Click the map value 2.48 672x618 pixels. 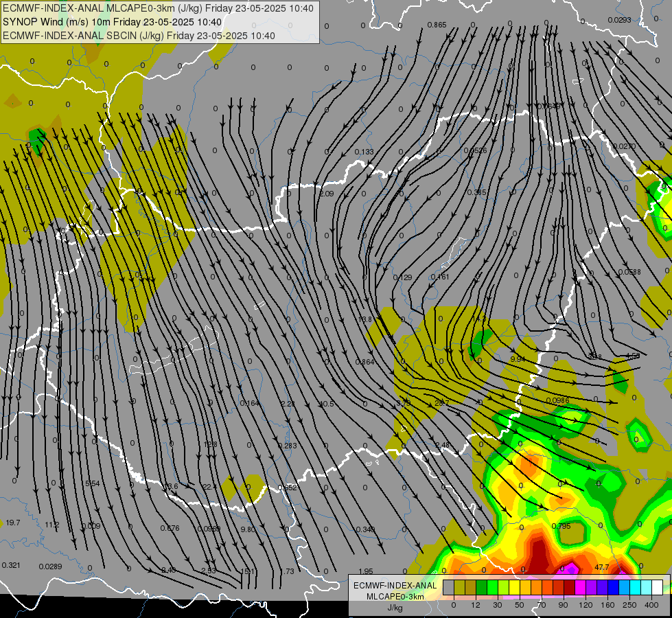click(442, 445)
